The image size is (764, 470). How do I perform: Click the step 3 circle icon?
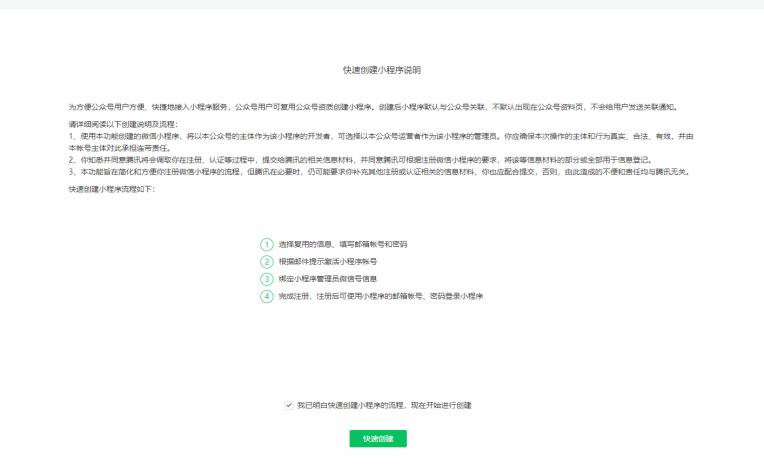[267, 279]
